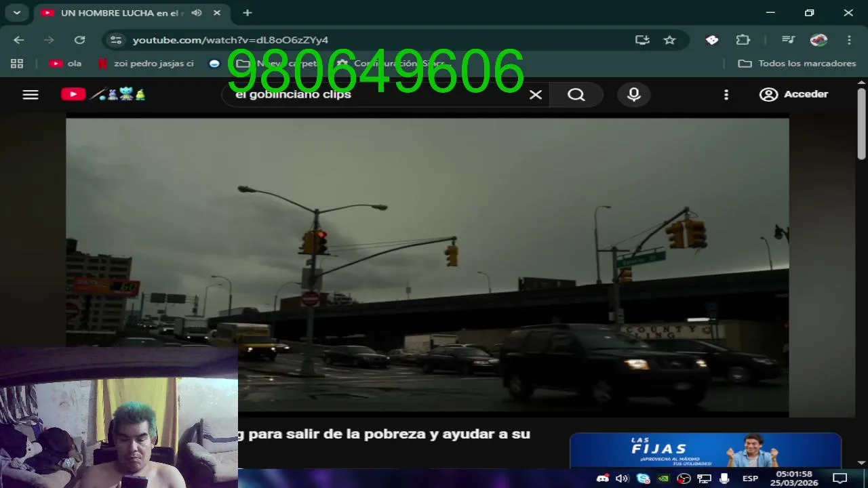
Task: Switch input language via ESP indicator
Action: coord(750,479)
